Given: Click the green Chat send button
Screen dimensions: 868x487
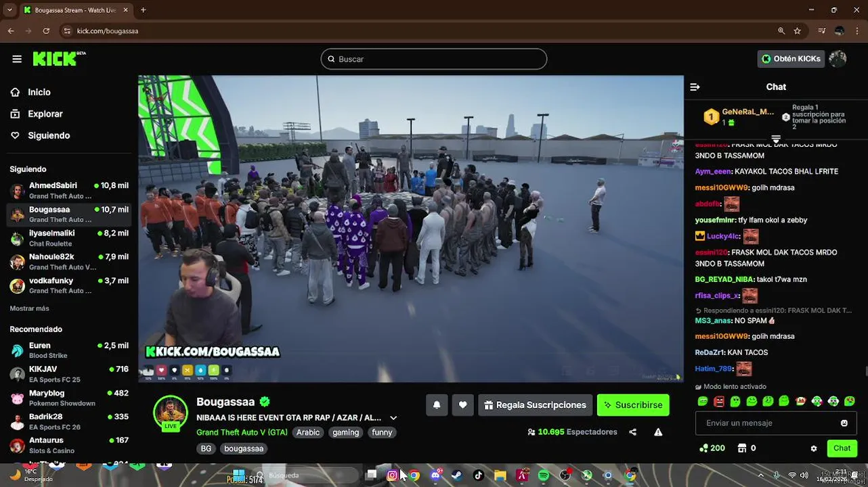Looking at the screenshot, I should 842,448.
